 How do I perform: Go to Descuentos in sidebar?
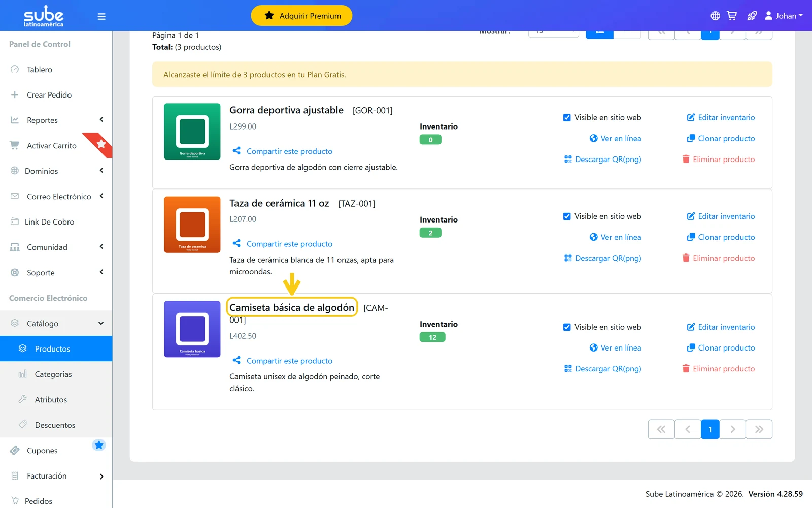(55, 425)
